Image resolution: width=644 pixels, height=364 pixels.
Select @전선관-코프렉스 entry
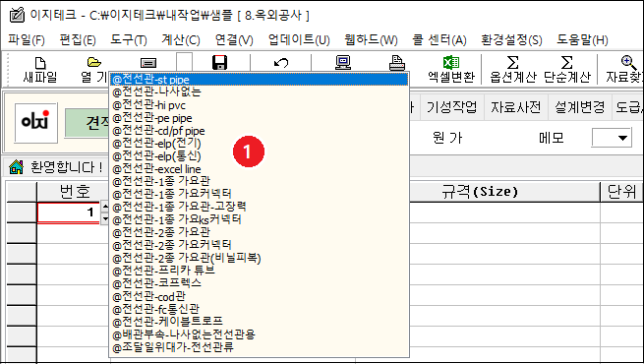pyautogui.click(x=259, y=283)
